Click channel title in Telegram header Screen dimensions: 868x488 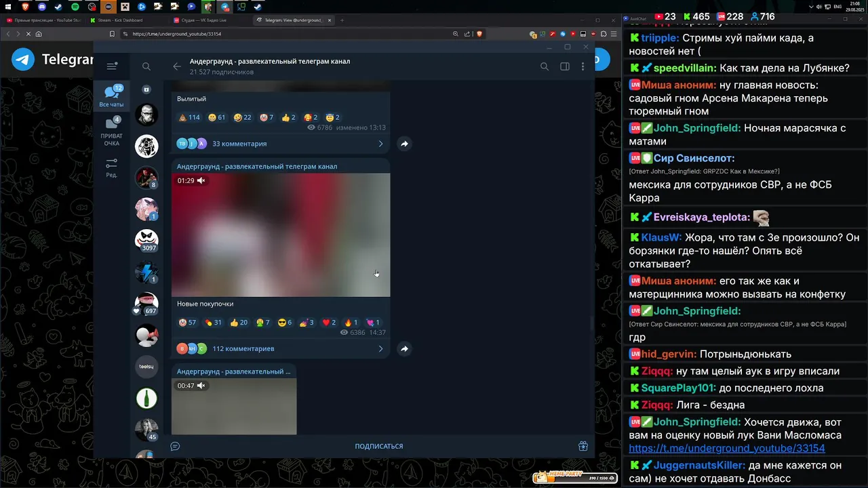point(270,61)
